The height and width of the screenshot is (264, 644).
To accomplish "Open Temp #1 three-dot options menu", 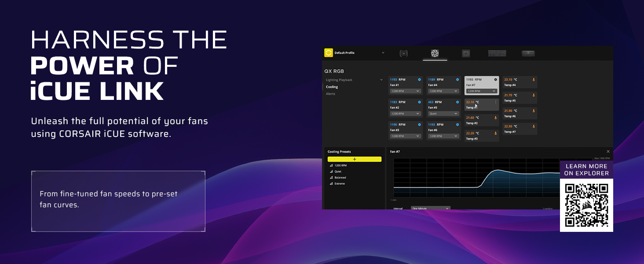I will click(x=496, y=102).
